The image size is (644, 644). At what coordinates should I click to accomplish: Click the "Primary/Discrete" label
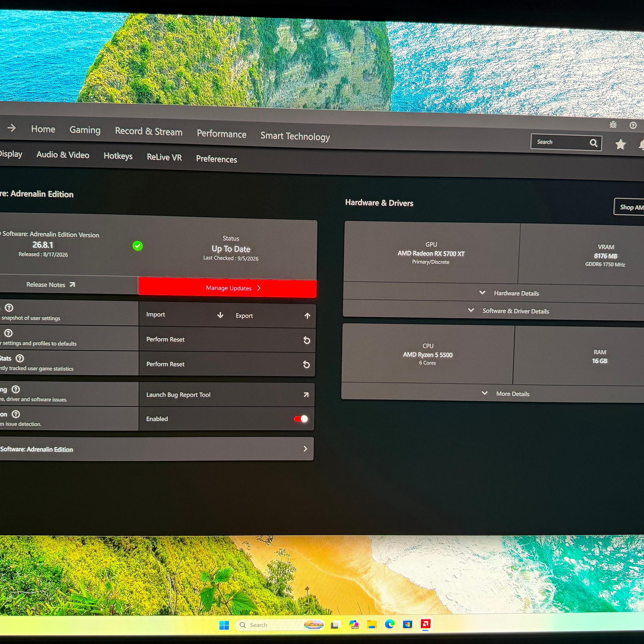(x=431, y=262)
